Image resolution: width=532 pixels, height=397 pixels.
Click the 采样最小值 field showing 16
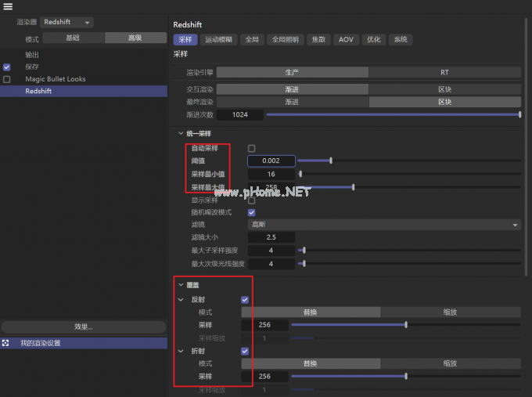coord(271,174)
